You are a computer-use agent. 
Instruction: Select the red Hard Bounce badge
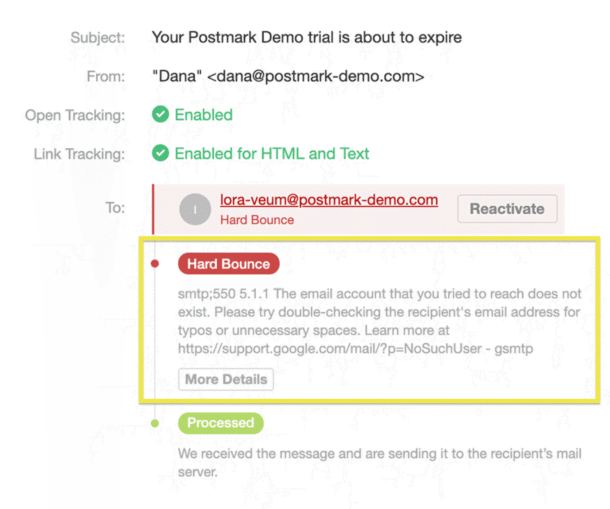click(228, 264)
